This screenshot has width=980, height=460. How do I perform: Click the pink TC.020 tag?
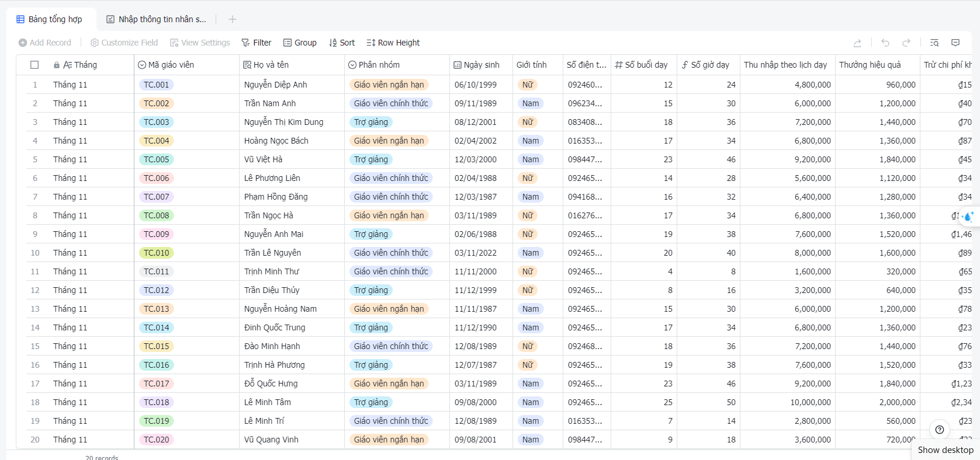coord(157,440)
